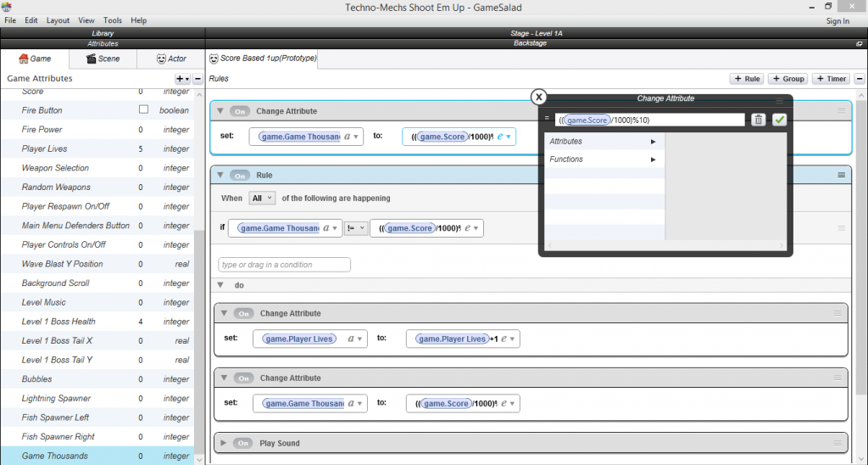Select the Lightning Spawner attribute

97,398
